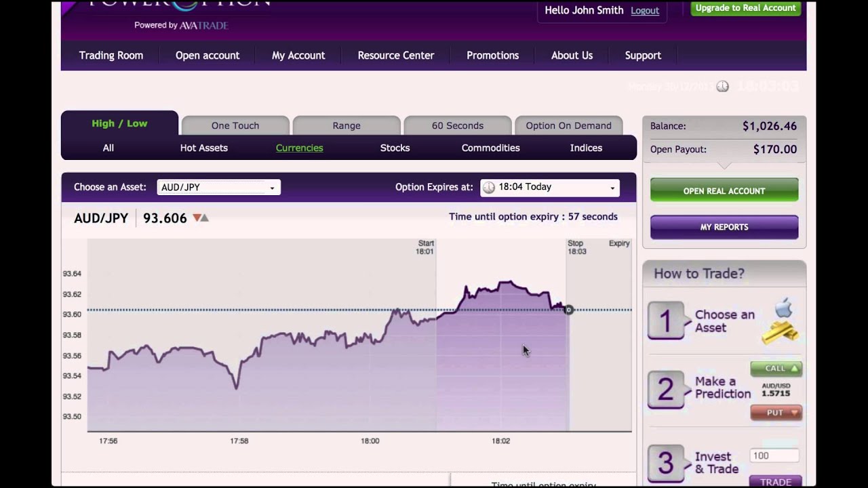Open MY REPORTS
The height and width of the screenshot is (488, 868).
click(724, 227)
